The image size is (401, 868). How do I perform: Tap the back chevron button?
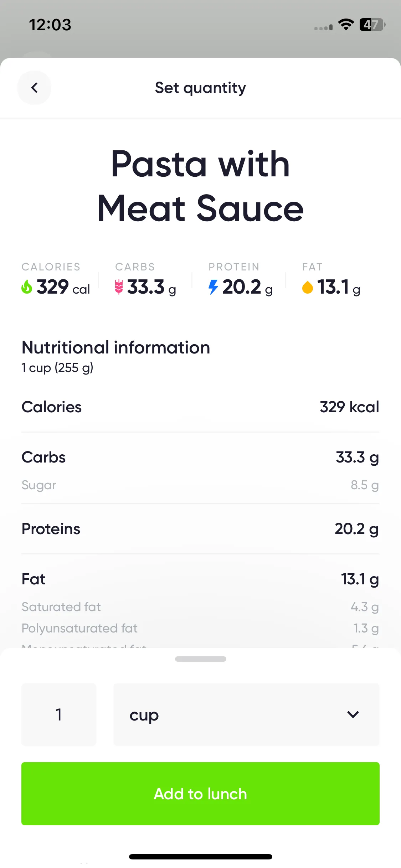click(x=34, y=88)
